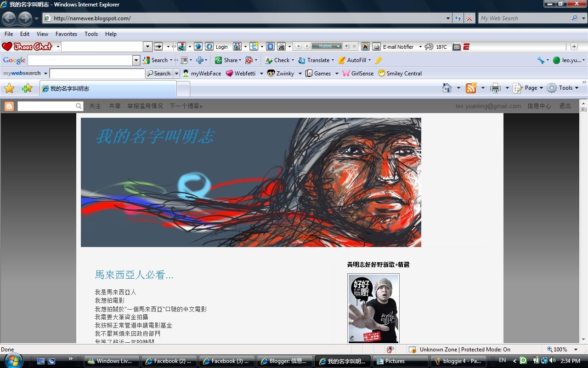This screenshot has width=588, height=368.
Task: Expand the Translate dropdown in Google toolbar
Action: point(332,60)
